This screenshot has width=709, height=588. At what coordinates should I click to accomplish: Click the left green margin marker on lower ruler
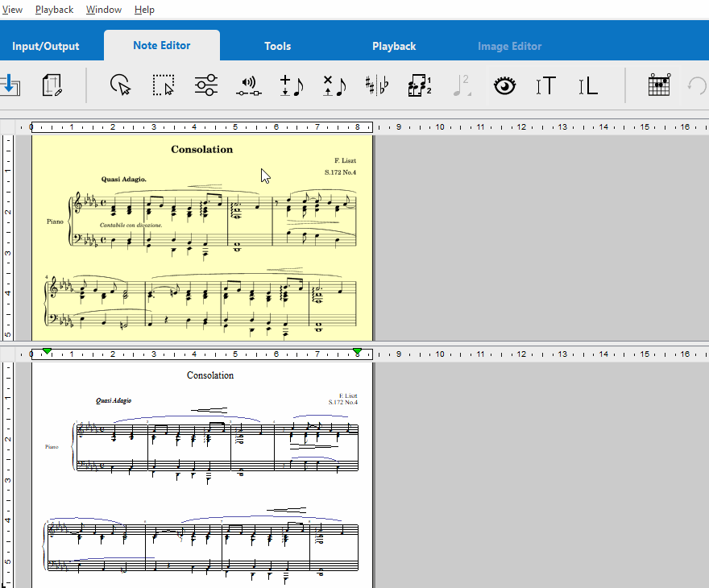47,351
